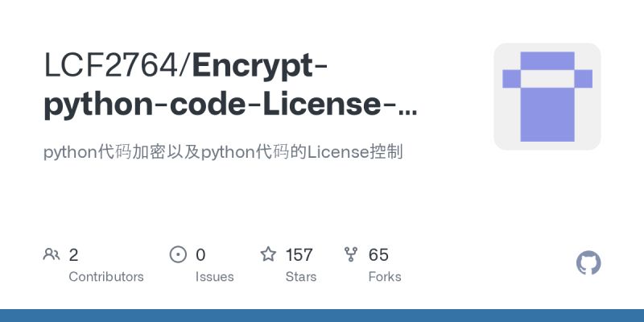Click the Contributors label
644x322 pixels.
106,277
